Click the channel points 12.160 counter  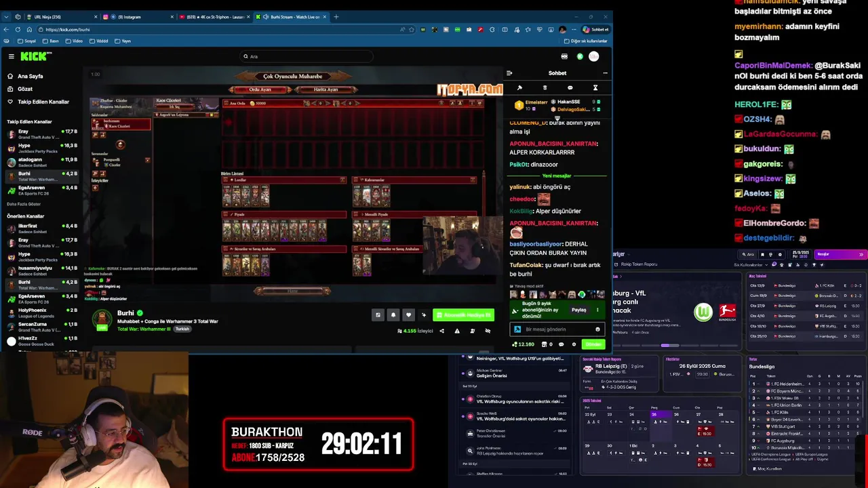(x=524, y=344)
